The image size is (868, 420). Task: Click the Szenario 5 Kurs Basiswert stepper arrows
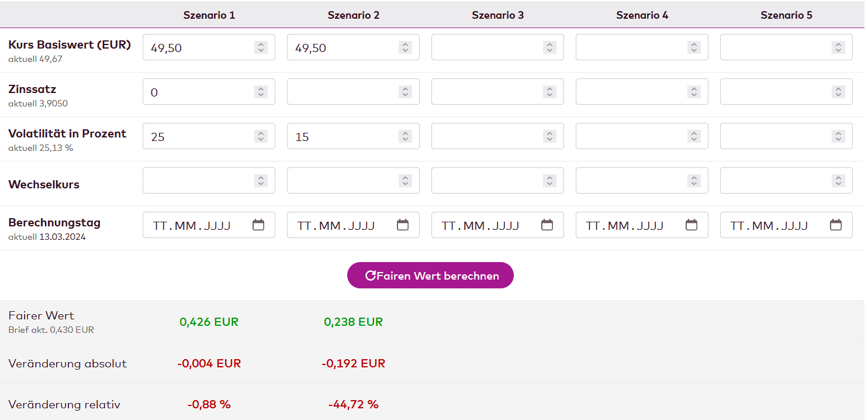pos(838,47)
